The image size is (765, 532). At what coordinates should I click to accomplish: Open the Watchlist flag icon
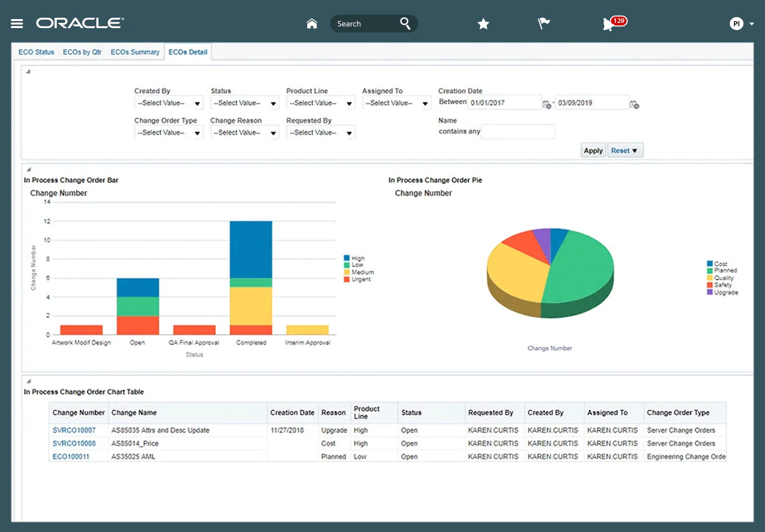tap(544, 24)
